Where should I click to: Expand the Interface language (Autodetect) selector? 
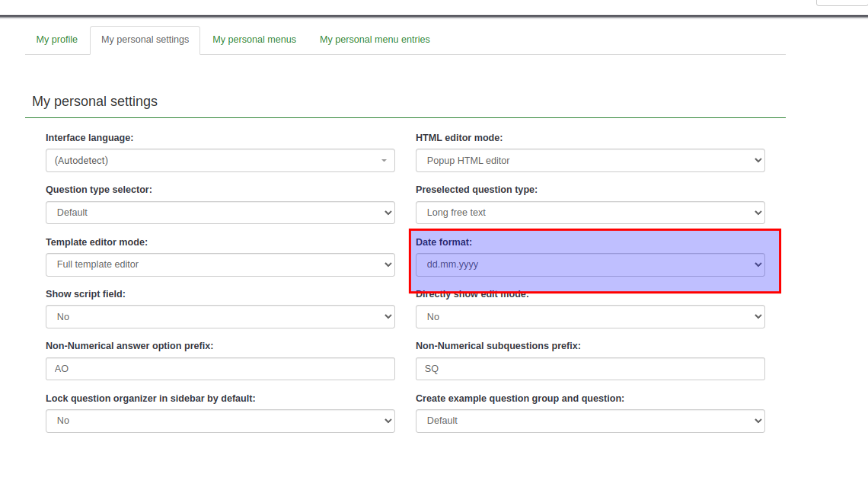tap(220, 161)
